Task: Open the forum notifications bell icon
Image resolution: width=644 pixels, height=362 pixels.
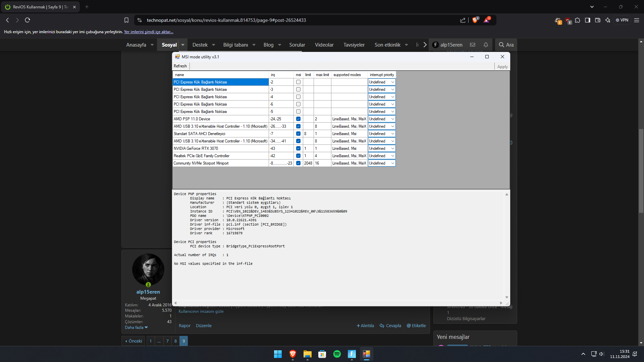Action: coord(486,45)
